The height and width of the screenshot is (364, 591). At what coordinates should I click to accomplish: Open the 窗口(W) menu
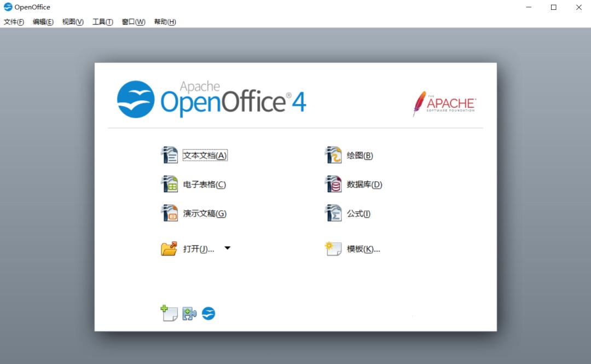(x=134, y=22)
